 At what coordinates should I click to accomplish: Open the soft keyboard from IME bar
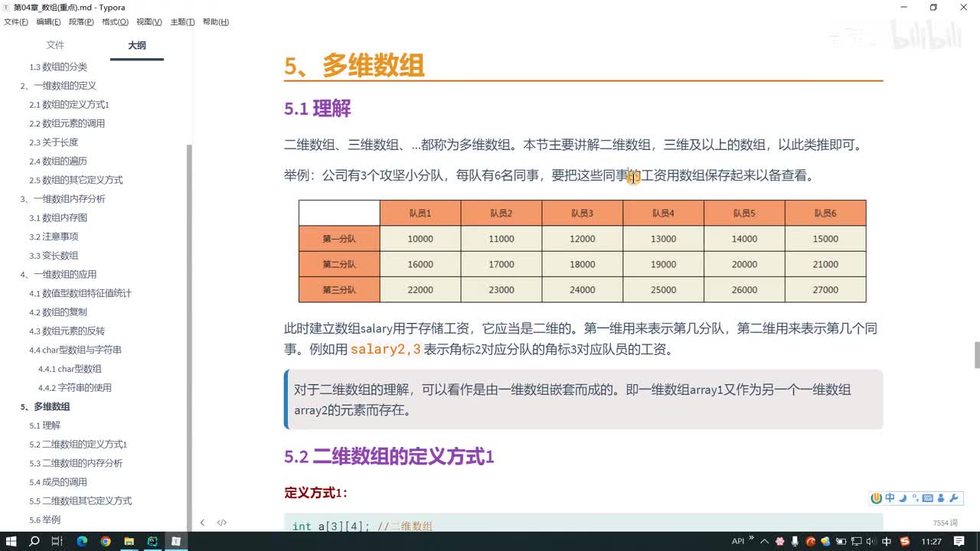point(927,498)
